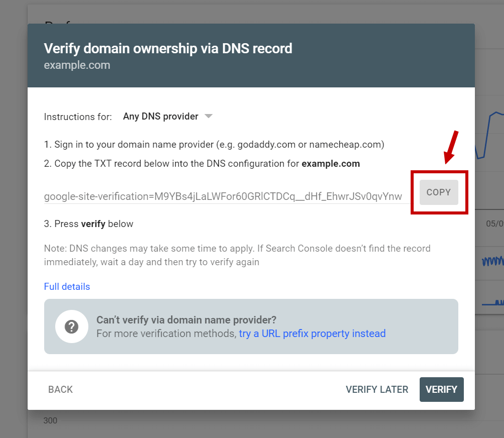Open the Full details link
This screenshot has height=438, width=504.
pyautogui.click(x=67, y=286)
